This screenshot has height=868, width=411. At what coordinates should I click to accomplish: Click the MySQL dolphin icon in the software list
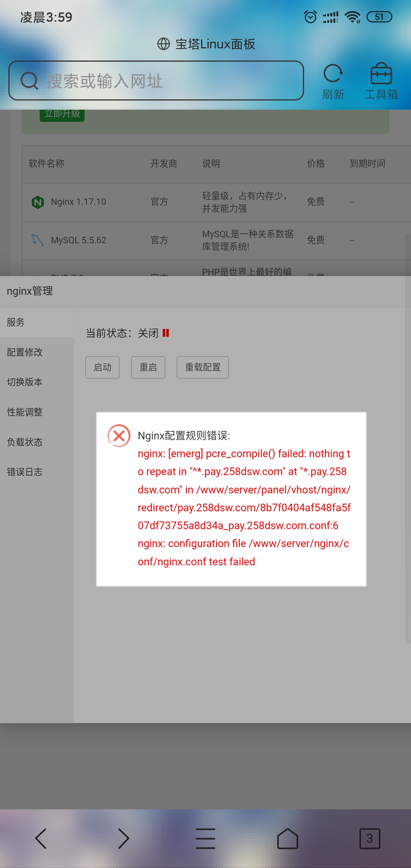tap(38, 240)
